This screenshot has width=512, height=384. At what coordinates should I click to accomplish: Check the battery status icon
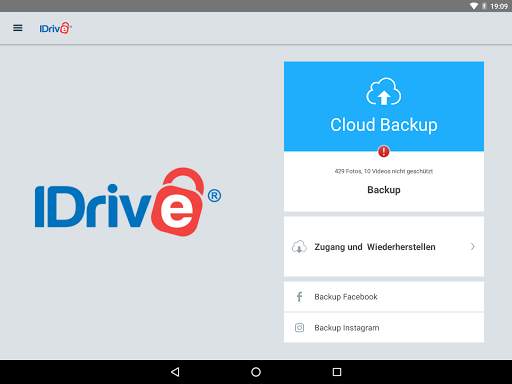[484, 6]
